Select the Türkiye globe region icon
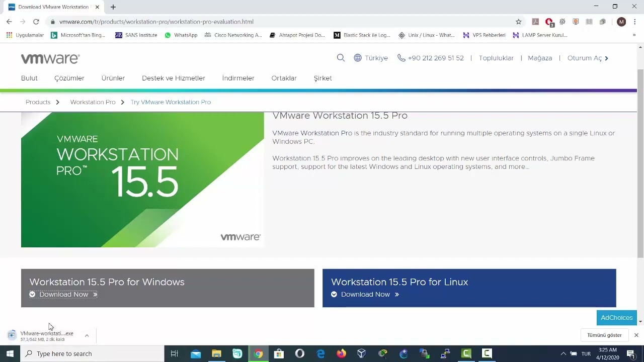 tap(358, 58)
